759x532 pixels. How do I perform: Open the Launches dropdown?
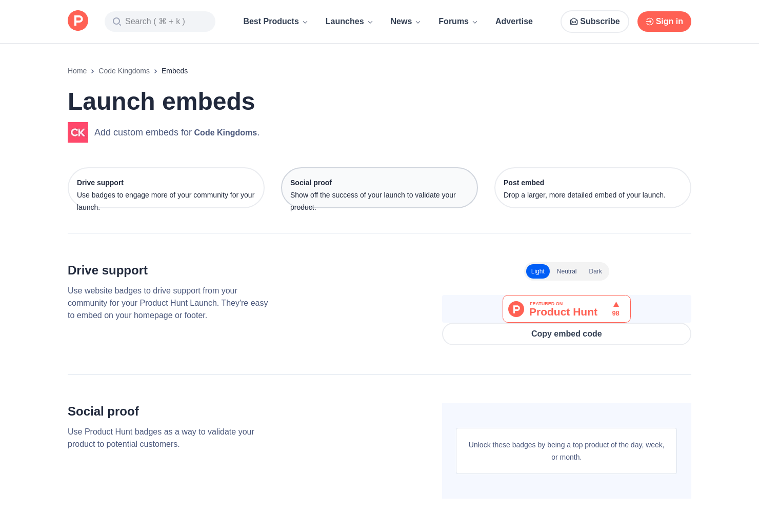[x=349, y=22]
